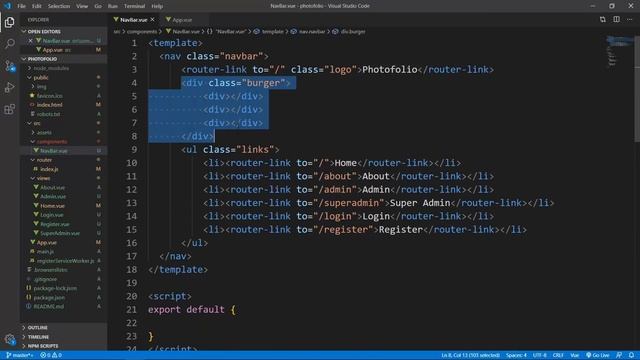Collapse the public folder

41,78
